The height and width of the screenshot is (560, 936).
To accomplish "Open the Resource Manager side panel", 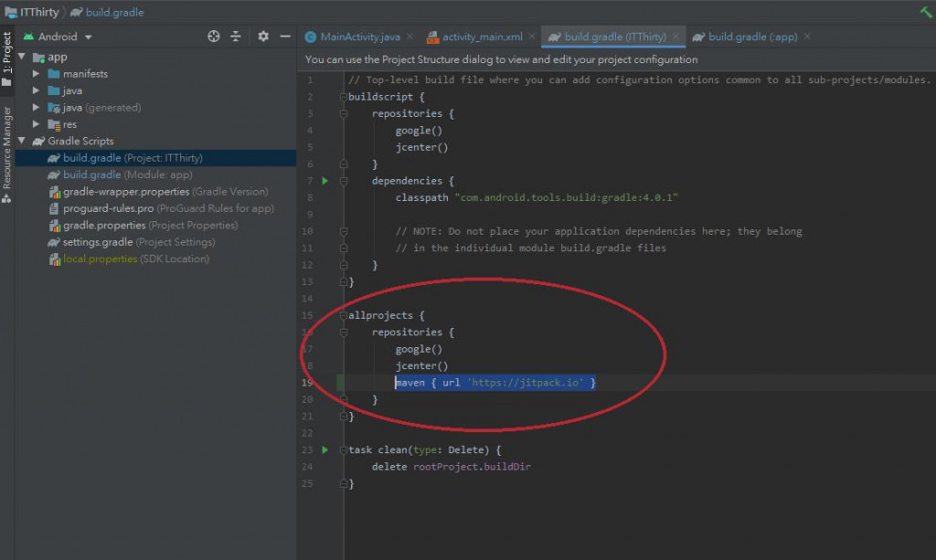I will coord(7,148).
